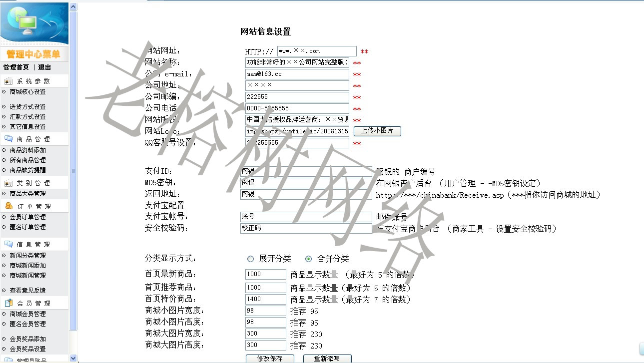Click the management center logo image
This screenshot has height=363, width=644.
click(x=34, y=23)
